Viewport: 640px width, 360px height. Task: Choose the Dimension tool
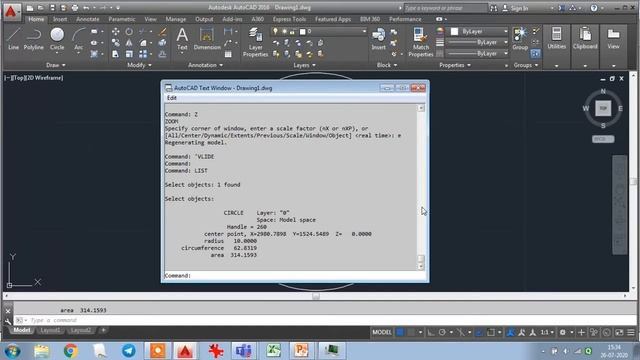click(207, 39)
